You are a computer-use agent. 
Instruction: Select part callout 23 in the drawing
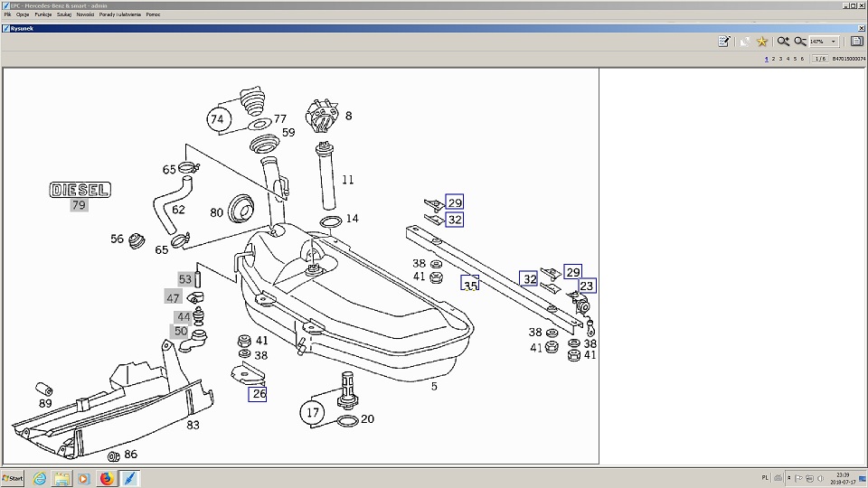587,286
